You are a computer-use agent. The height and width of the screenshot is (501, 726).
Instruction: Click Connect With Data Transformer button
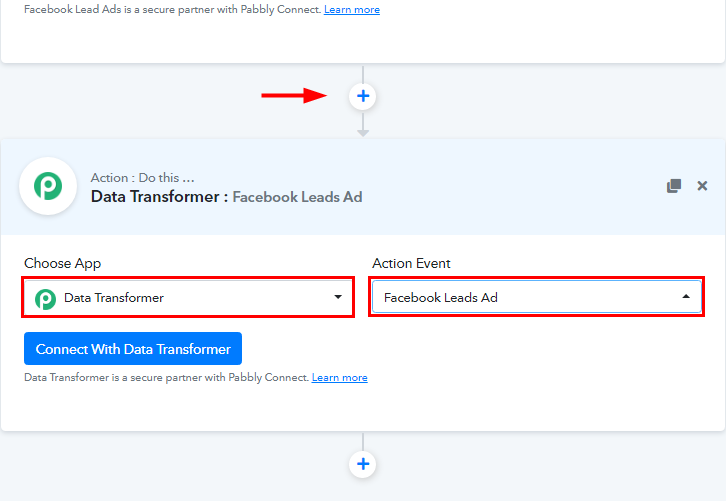(x=133, y=349)
